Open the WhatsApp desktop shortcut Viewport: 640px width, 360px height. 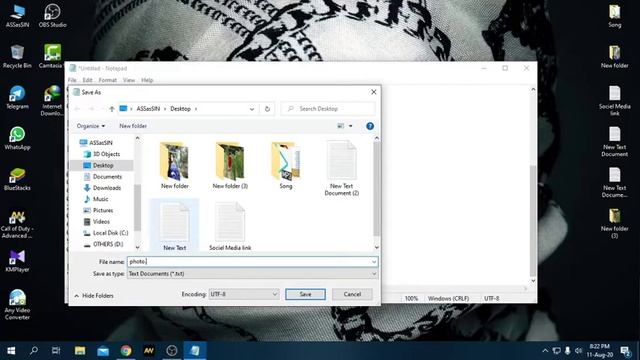click(17, 138)
